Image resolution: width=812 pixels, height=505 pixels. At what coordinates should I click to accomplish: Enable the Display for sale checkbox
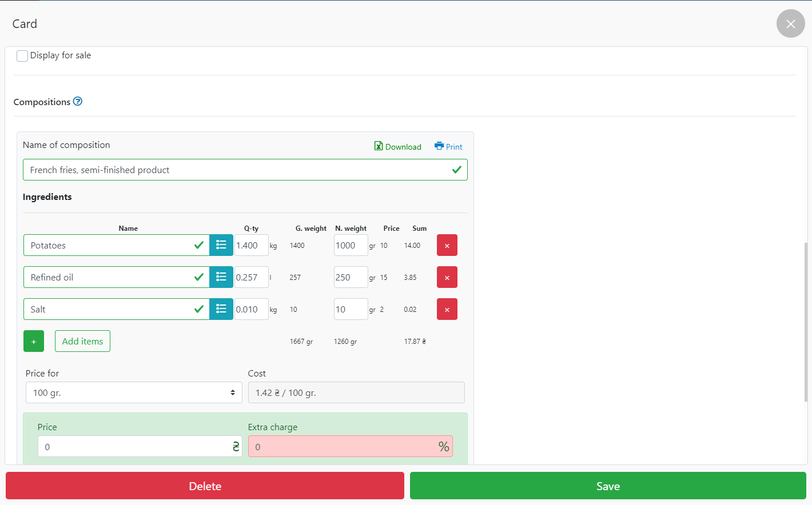[22, 55]
